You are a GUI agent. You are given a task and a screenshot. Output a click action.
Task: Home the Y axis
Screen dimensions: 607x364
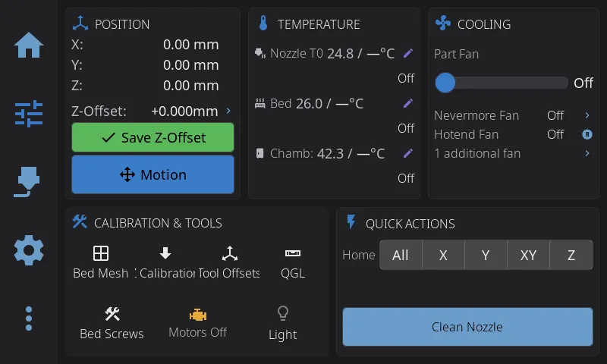point(486,255)
